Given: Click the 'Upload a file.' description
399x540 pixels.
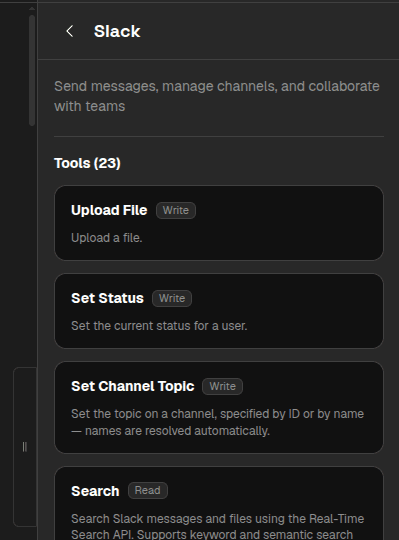Looking at the screenshot, I should click(x=107, y=238).
